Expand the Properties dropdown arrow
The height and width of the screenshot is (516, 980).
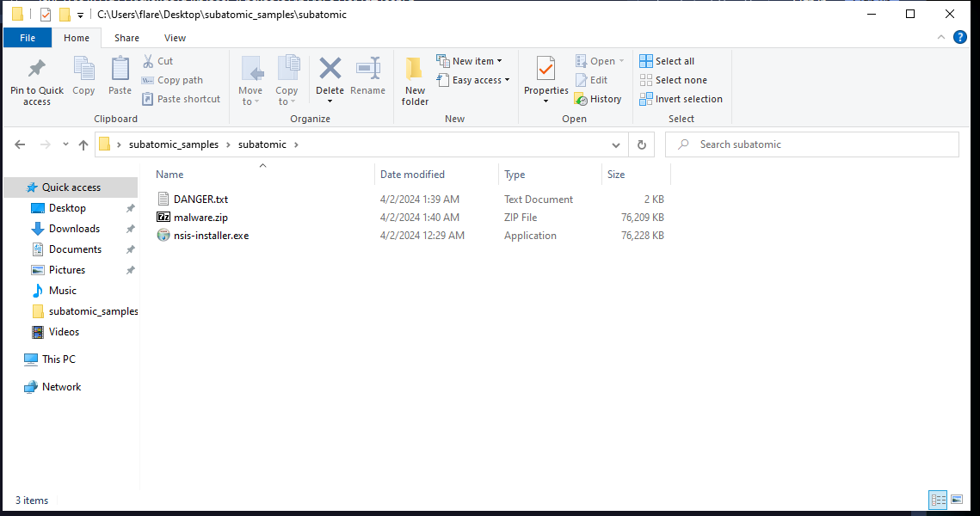tap(545, 101)
